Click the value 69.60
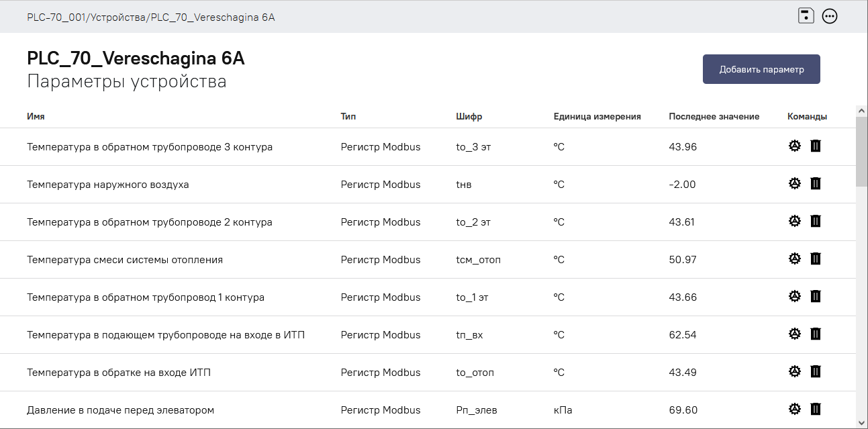 [x=683, y=410]
